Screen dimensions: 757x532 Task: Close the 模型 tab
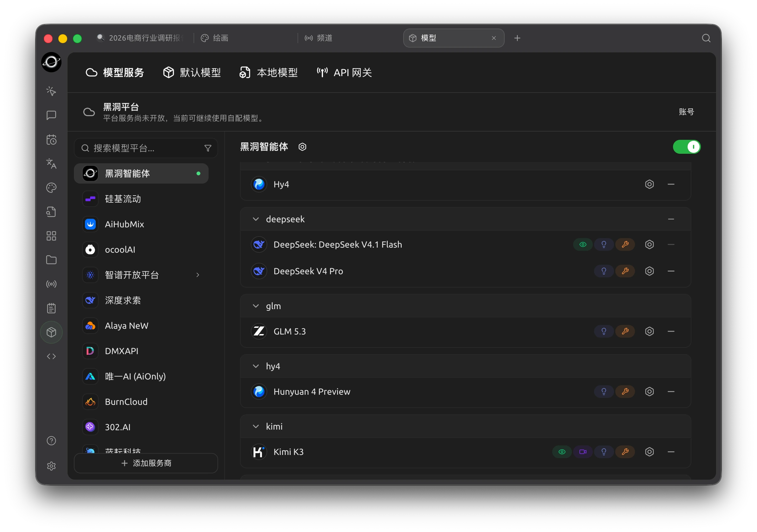point(494,38)
